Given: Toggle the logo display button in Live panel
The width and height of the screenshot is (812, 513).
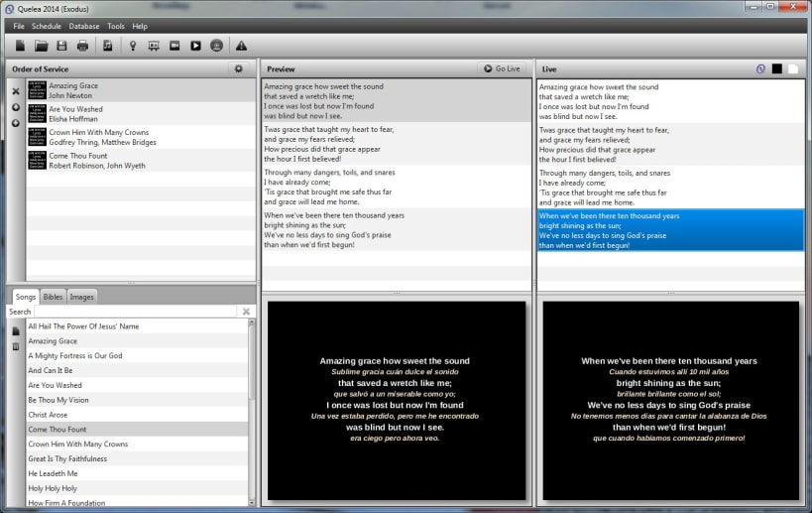Looking at the screenshot, I should 760,68.
